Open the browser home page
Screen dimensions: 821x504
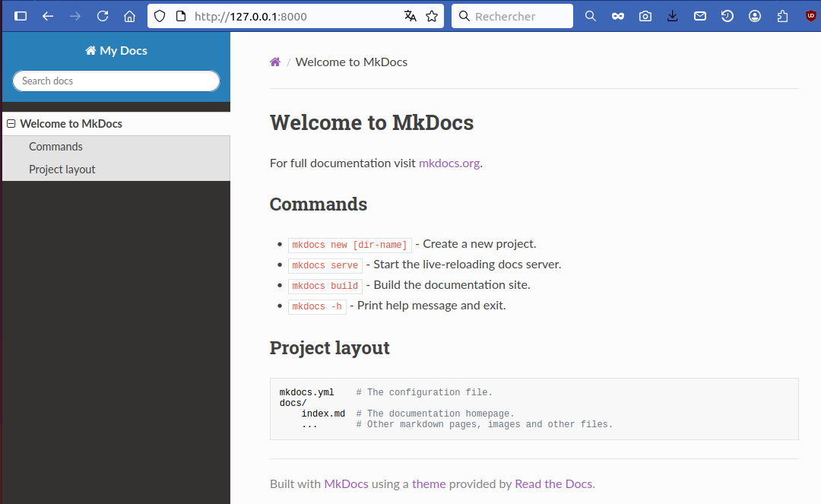129,16
